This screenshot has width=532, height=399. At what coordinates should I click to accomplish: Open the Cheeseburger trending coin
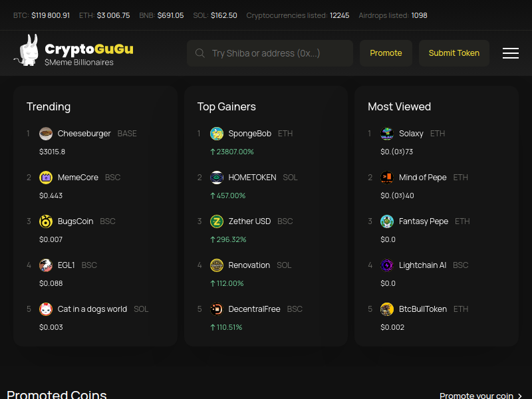(x=84, y=134)
